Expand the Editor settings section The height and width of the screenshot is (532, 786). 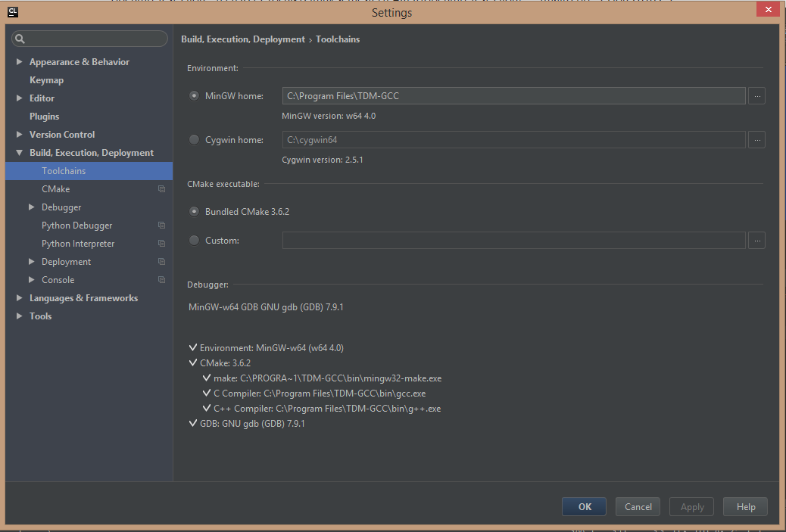[19, 98]
